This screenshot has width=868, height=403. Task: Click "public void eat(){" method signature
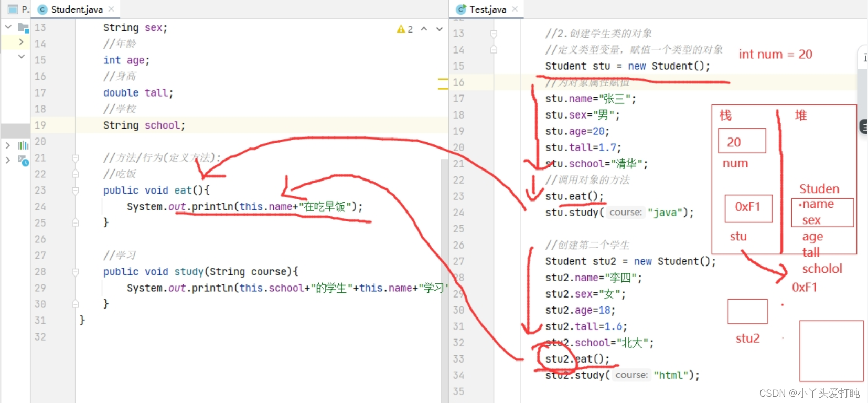[156, 190]
